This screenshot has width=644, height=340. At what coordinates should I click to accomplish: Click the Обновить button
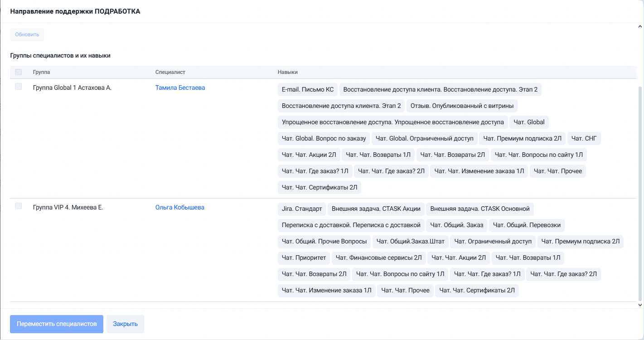(27, 34)
